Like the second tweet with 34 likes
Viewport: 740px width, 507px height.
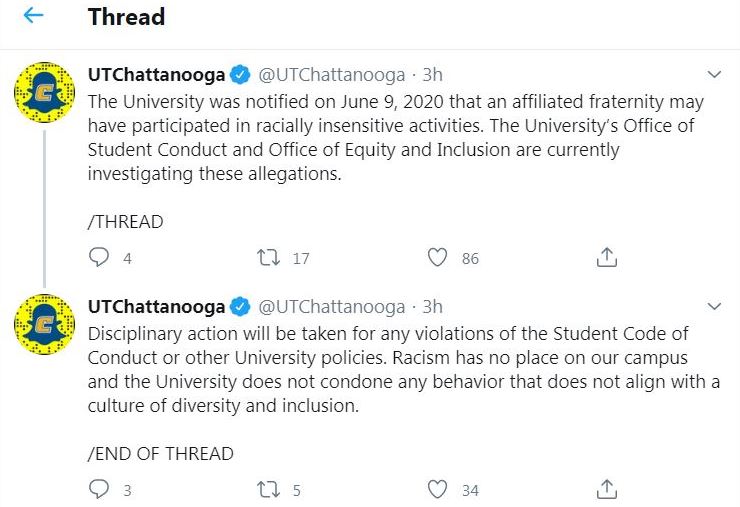[437, 490]
